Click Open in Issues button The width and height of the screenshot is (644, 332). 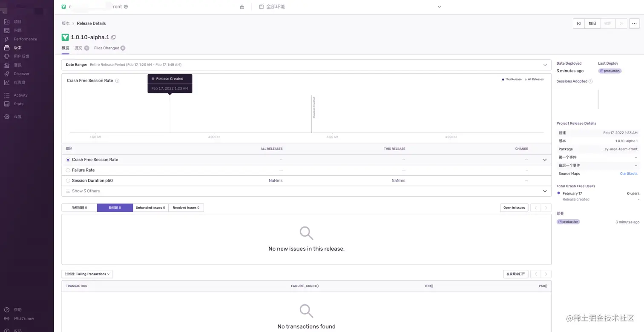point(514,208)
